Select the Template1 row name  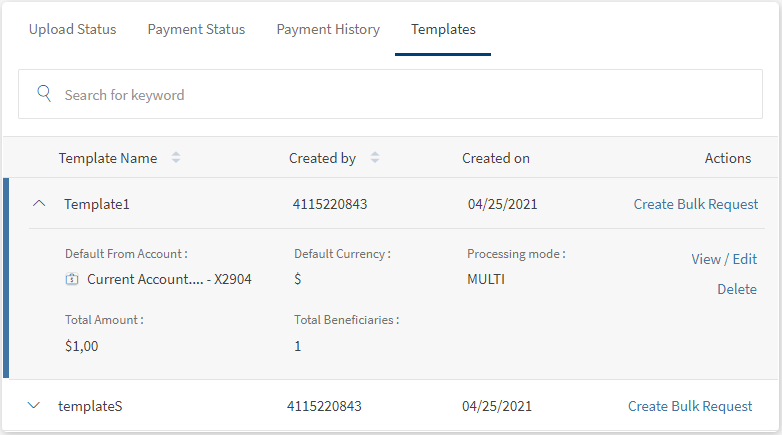pyautogui.click(x=97, y=204)
